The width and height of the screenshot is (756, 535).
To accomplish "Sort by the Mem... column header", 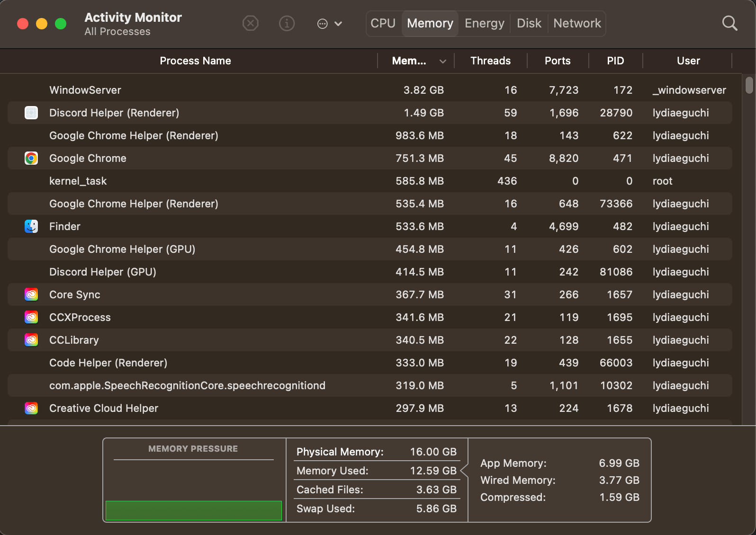I will [x=409, y=61].
